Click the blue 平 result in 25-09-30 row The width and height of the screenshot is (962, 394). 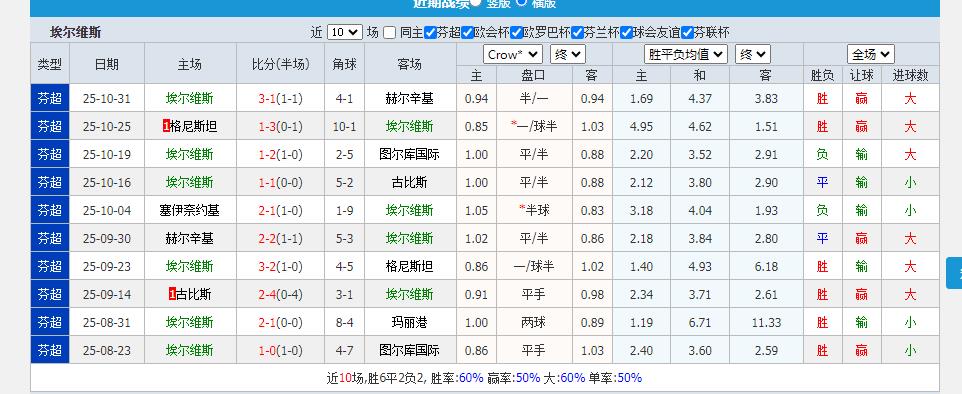click(x=822, y=238)
